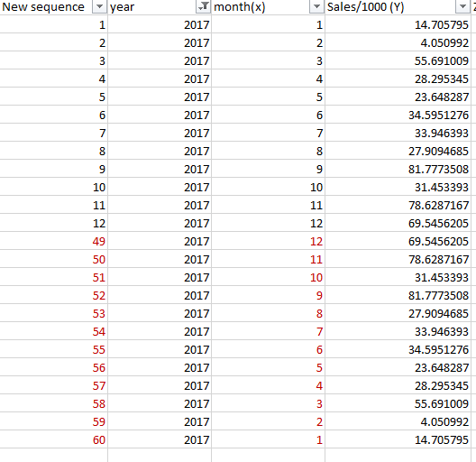Select the red sequence number 59 cell
The height and width of the screenshot is (462, 476).
(x=54, y=421)
